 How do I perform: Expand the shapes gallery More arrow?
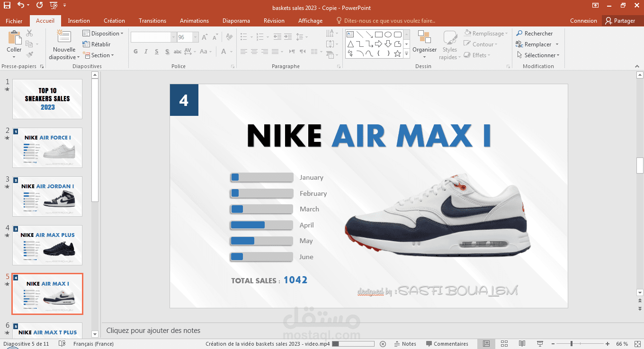point(406,53)
